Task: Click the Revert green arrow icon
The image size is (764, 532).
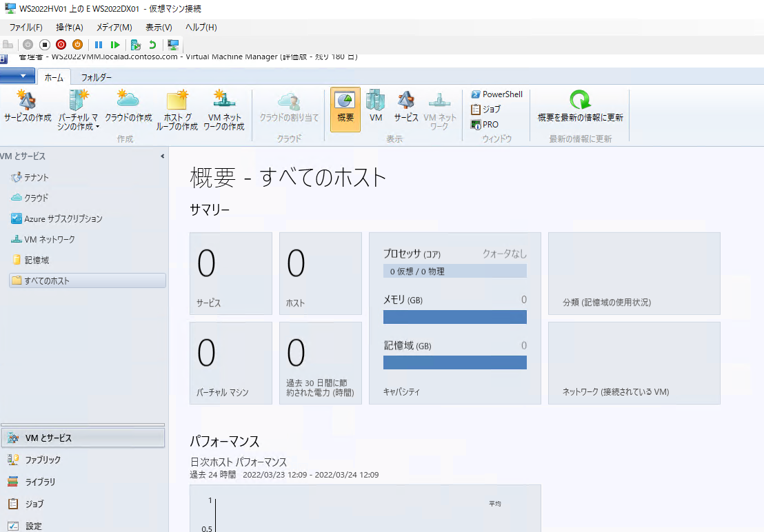Action: click(x=152, y=45)
